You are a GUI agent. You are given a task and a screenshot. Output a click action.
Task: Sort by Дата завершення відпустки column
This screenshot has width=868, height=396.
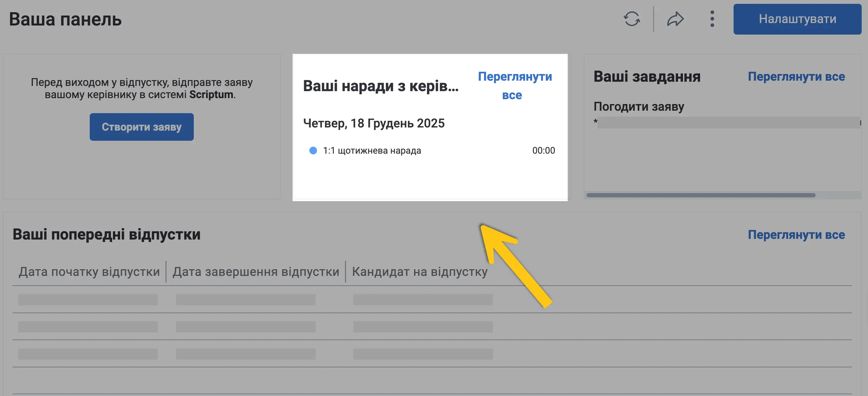pos(256,272)
